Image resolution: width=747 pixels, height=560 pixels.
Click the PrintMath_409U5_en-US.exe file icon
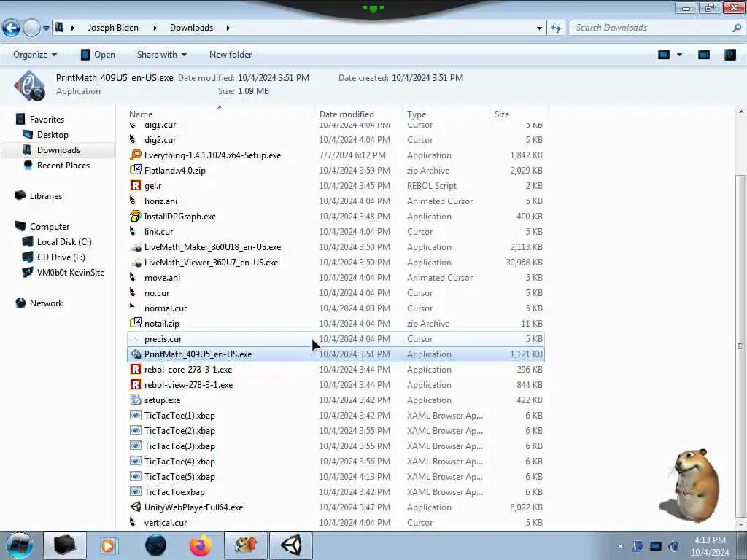click(136, 354)
